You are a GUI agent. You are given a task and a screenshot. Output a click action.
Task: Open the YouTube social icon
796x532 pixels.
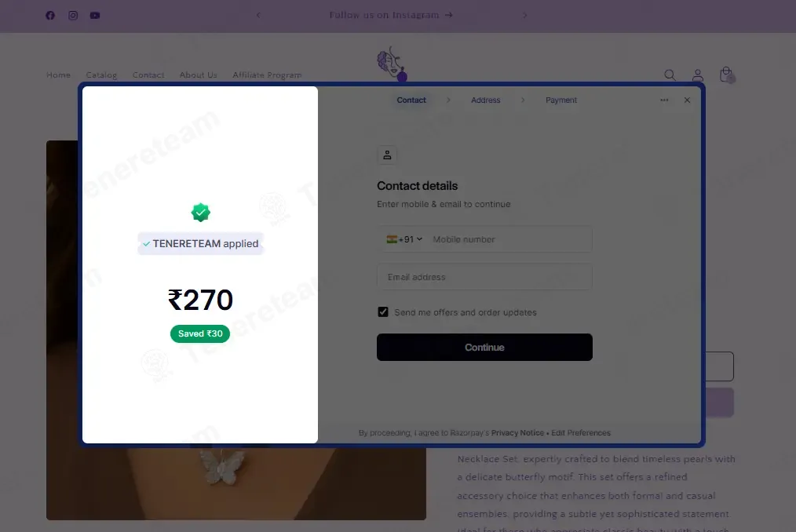[95, 15]
